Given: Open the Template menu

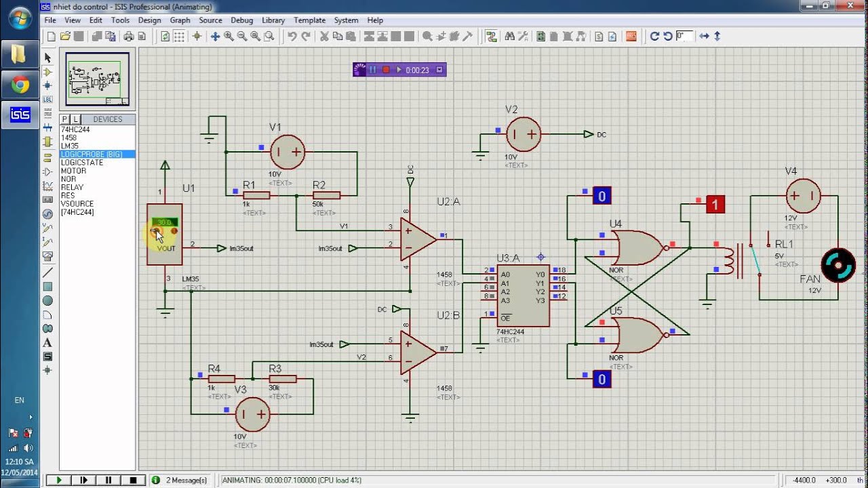Looking at the screenshot, I should click(310, 20).
